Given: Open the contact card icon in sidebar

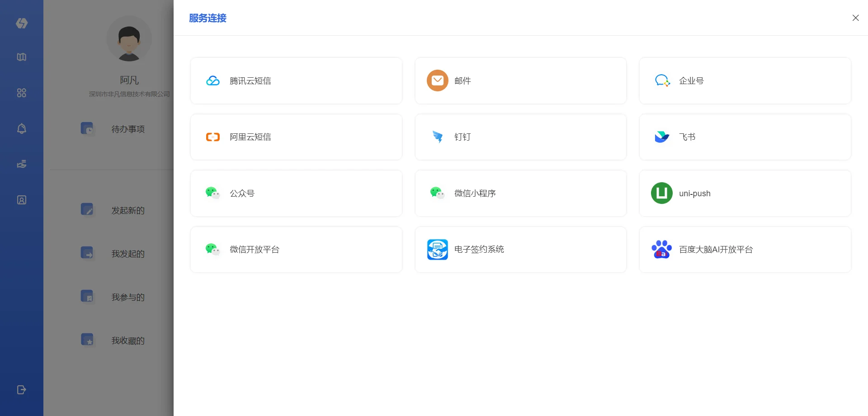Looking at the screenshot, I should pos(22,200).
